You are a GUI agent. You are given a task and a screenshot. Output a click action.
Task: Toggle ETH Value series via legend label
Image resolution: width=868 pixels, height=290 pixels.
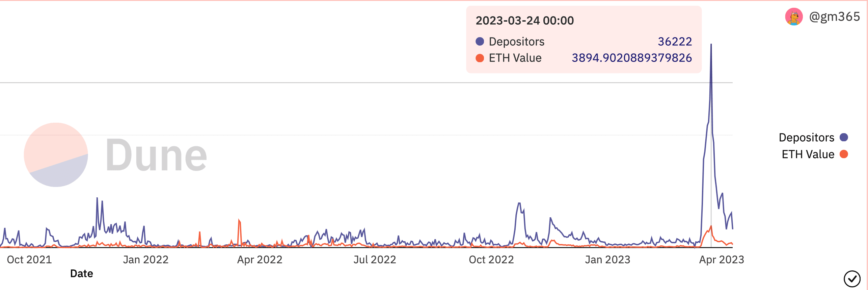[x=808, y=154]
